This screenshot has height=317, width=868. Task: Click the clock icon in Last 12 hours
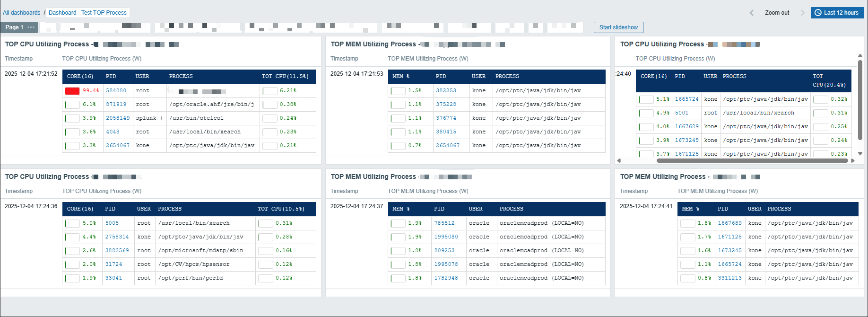pyautogui.click(x=818, y=13)
